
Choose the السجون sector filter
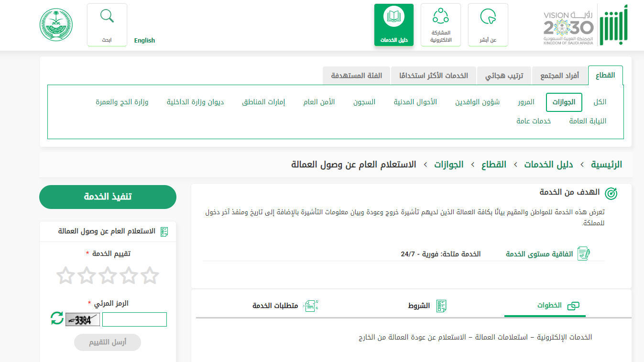(x=364, y=102)
